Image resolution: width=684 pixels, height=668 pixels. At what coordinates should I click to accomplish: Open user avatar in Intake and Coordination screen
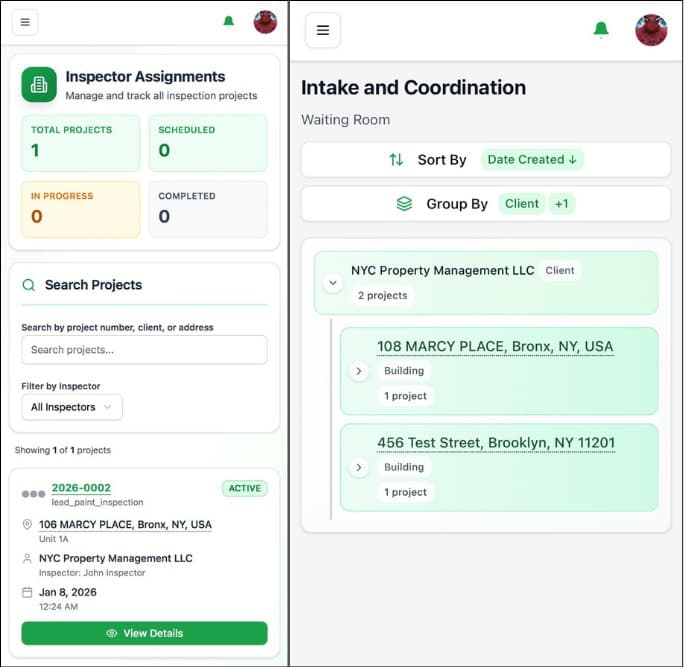point(651,30)
